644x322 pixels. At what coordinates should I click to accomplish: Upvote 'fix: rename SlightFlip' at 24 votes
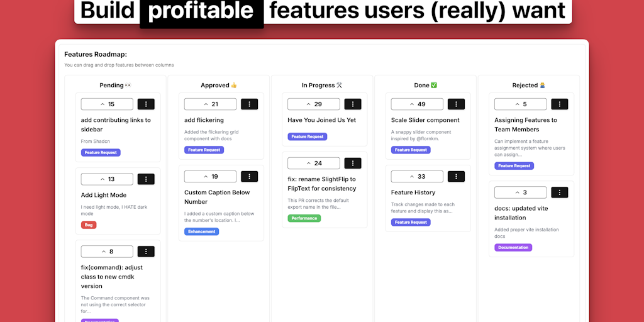(x=313, y=164)
